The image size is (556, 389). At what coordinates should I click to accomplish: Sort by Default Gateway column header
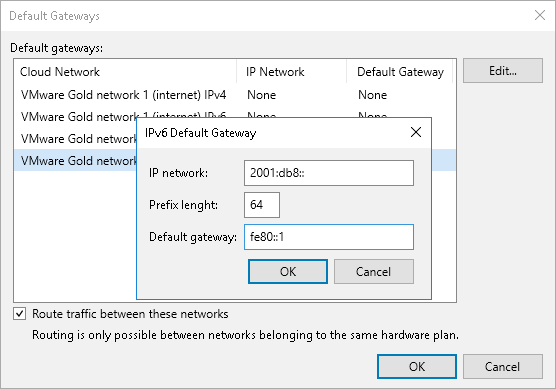pos(400,72)
